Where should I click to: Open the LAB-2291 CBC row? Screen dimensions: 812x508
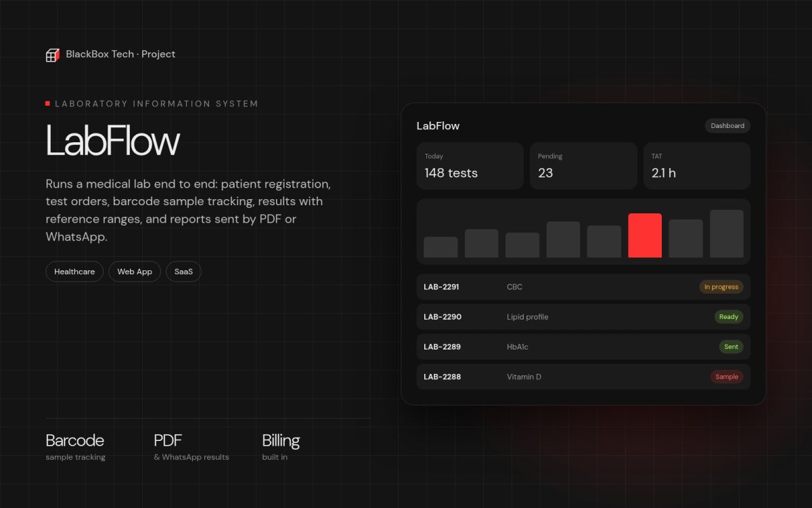click(583, 287)
